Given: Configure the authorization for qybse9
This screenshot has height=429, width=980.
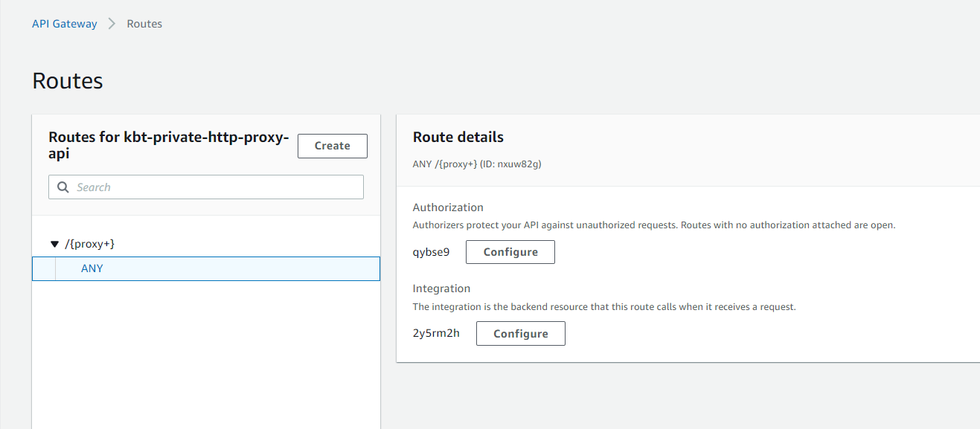Looking at the screenshot, I should pos(510,252).
